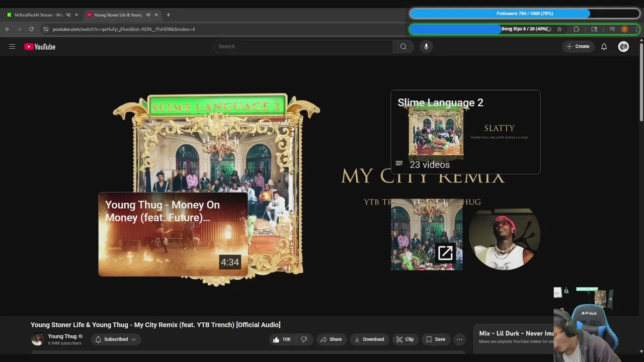
Task: Like the video with thumbs up
Action: click(x=282, y=339)
